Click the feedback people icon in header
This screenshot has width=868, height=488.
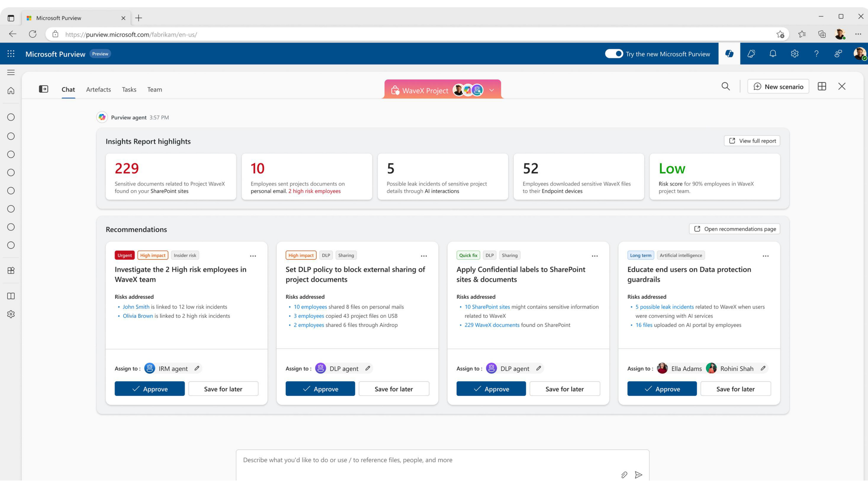pos(838,54)
